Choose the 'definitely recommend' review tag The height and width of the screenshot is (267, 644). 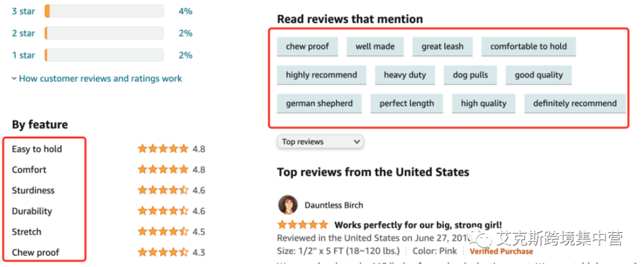pyautogui.click(x=575, y=103)
